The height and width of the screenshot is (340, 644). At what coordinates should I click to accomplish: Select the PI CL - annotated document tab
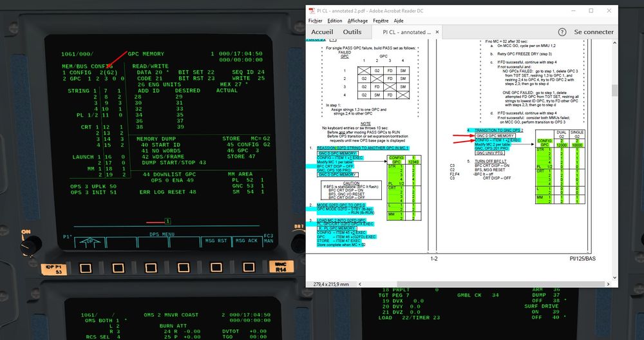click(406, 32)
